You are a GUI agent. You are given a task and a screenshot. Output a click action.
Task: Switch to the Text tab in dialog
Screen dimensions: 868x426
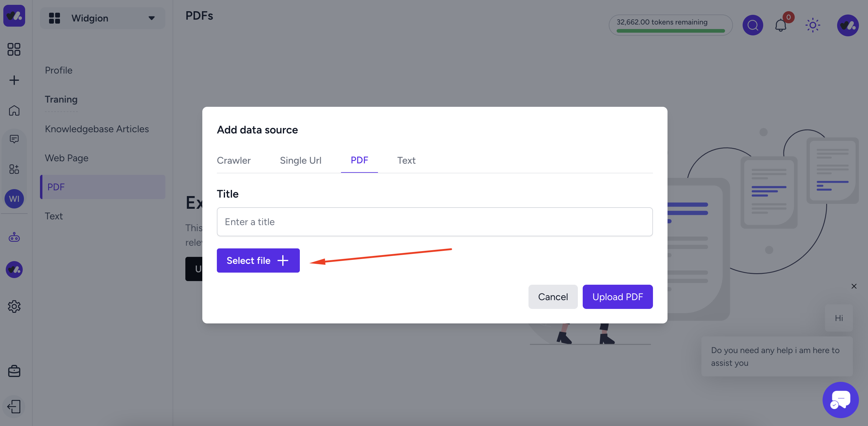click(x=406, y=160)
